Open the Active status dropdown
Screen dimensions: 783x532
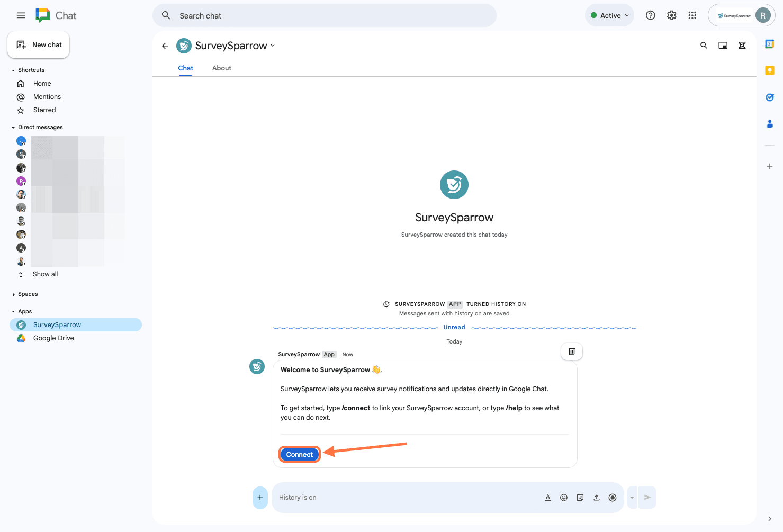coord(610,15)
